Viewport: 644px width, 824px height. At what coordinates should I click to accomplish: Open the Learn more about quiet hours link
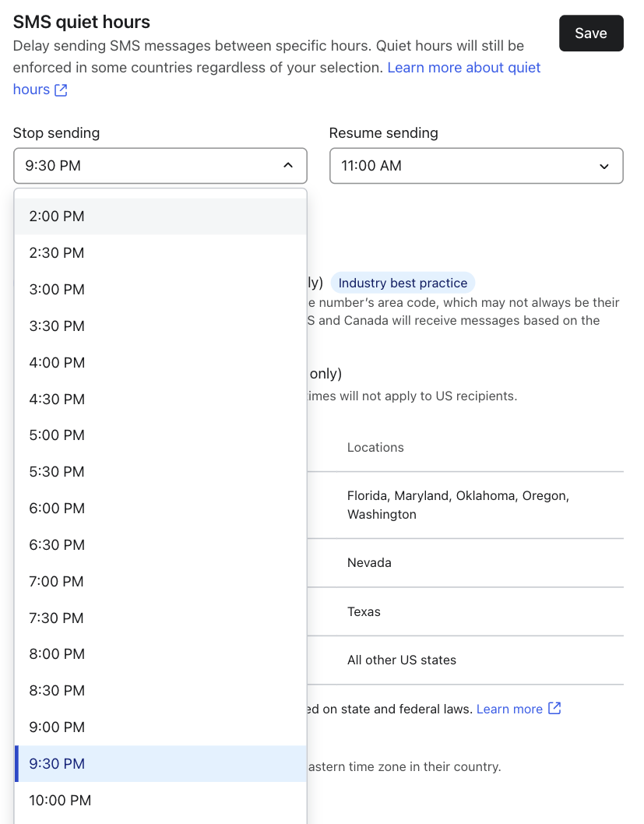[x=463, y=68]
